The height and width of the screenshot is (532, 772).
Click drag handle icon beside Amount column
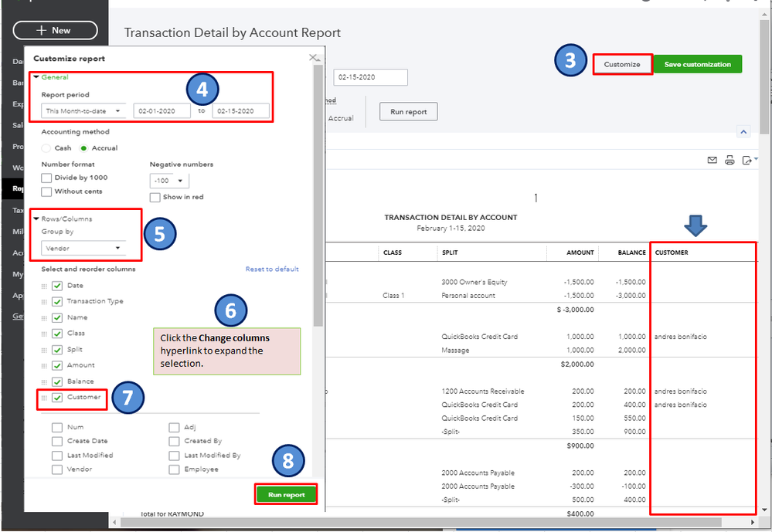pos(44,366)
